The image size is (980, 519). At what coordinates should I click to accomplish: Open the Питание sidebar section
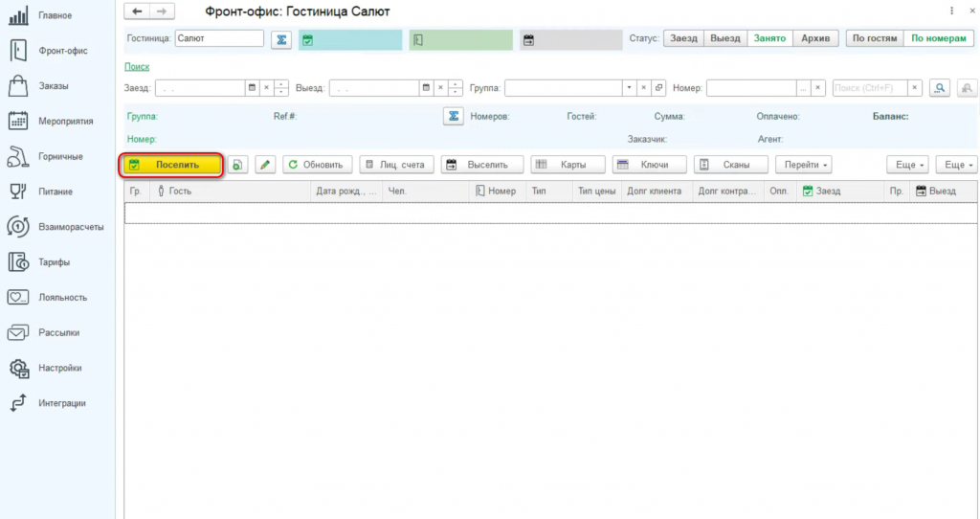point(40,192)
